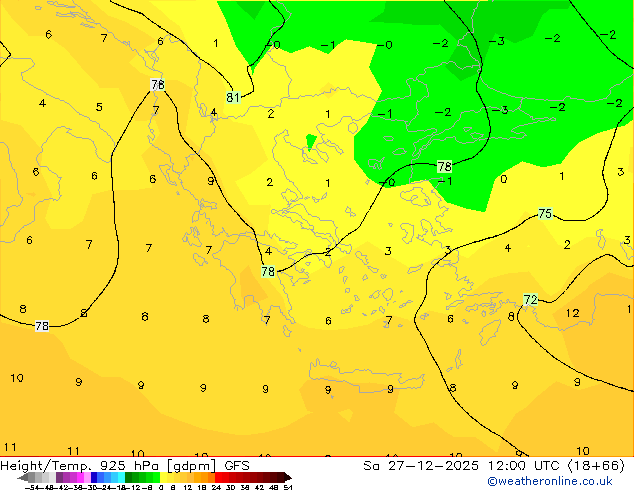Select the 75 height contour label
634x490 pixels.
[545, 213]
